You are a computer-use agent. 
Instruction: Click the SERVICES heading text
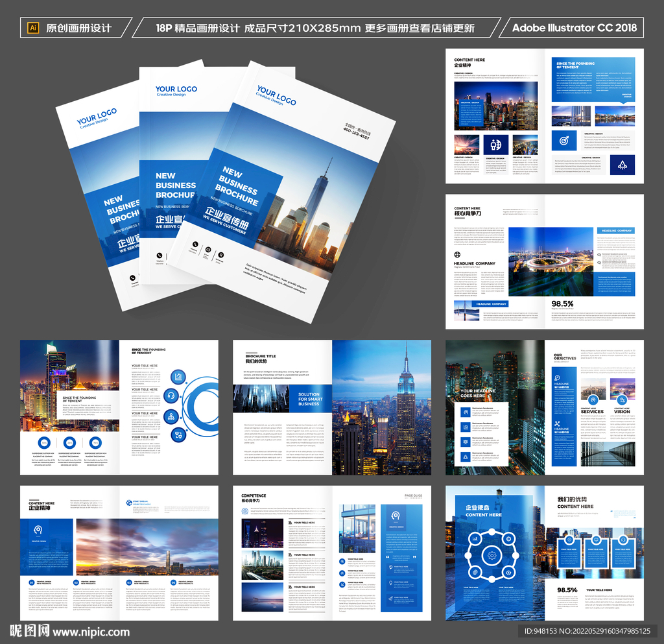point(592,412)
